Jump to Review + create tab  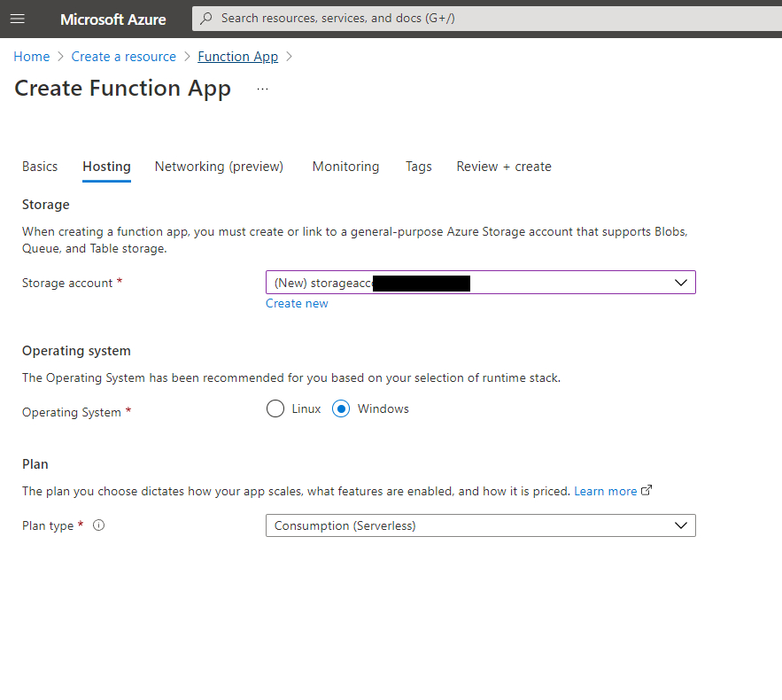(504, 167)
